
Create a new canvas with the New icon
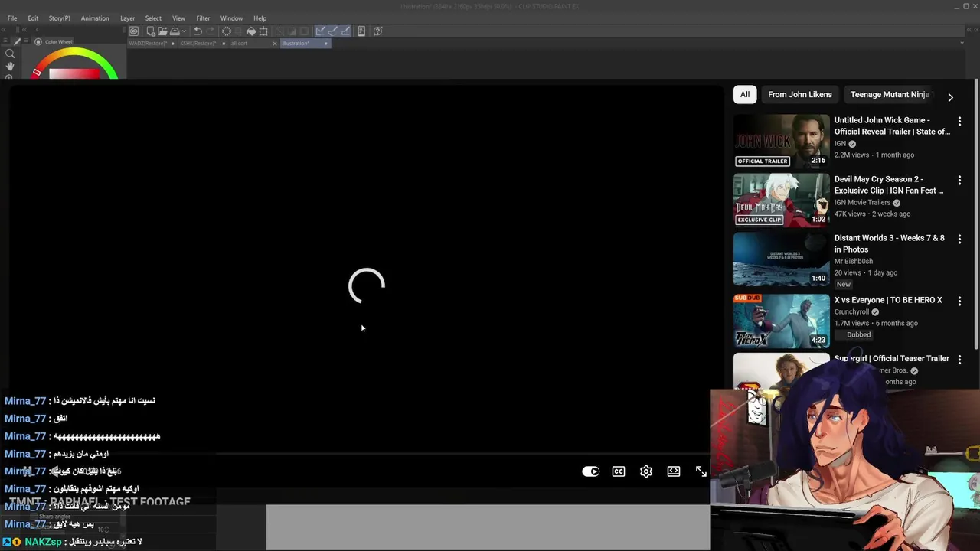click(151, 31)
